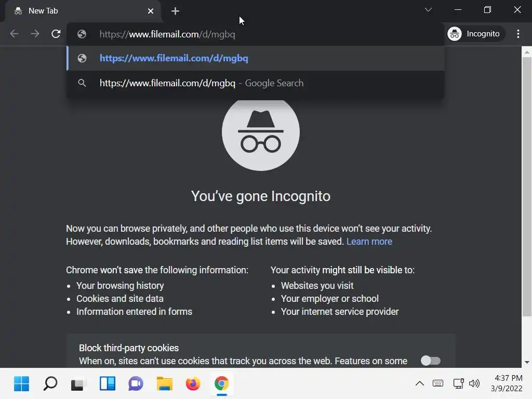Click the magnifier icon next to Google Search suggestion
Image resolution: width=532 pixels, height=399 pixels.
[82, 83]
